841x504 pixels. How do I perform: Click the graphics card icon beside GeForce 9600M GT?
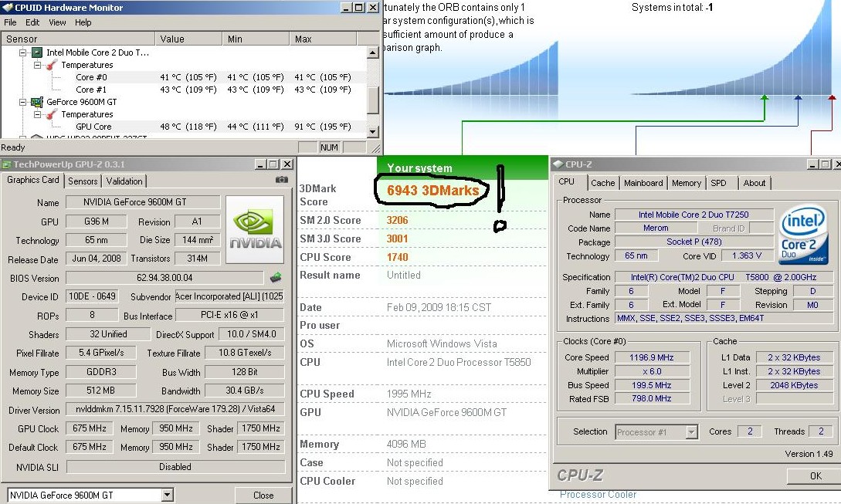pyautogui.click(x=37, y=102)
